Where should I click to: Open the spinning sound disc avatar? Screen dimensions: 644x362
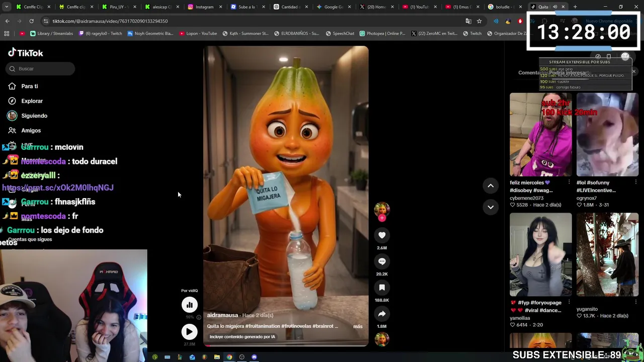pyautogui.click(x=382, y=339)
